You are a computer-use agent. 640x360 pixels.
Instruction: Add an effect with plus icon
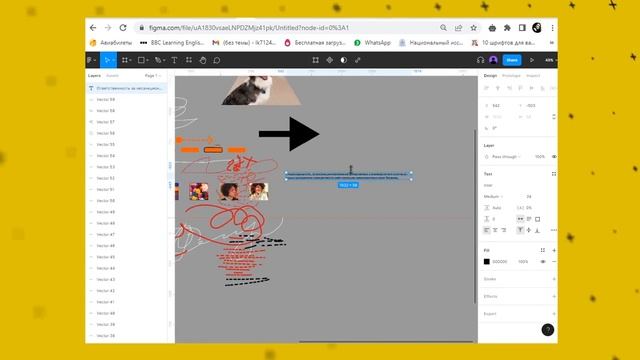554,296
